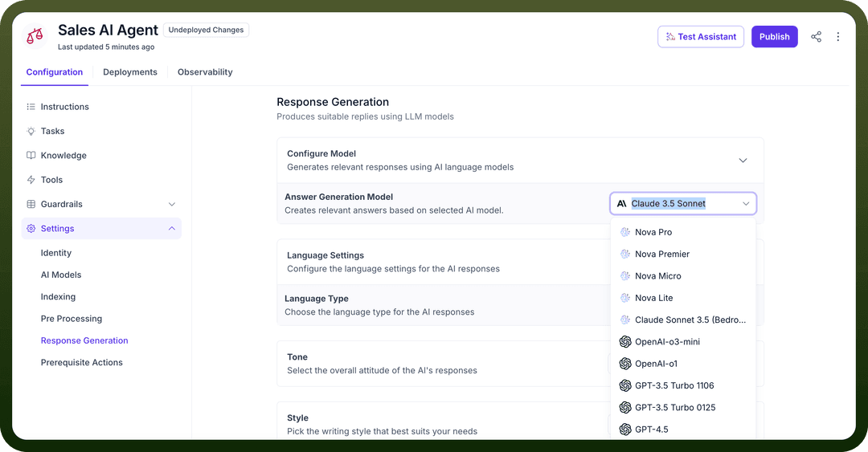Click the Claude Sonnet 3.5 Bedrock icon
The height and width of the screenshot is (452, 868).
click(x=625, y=320)
